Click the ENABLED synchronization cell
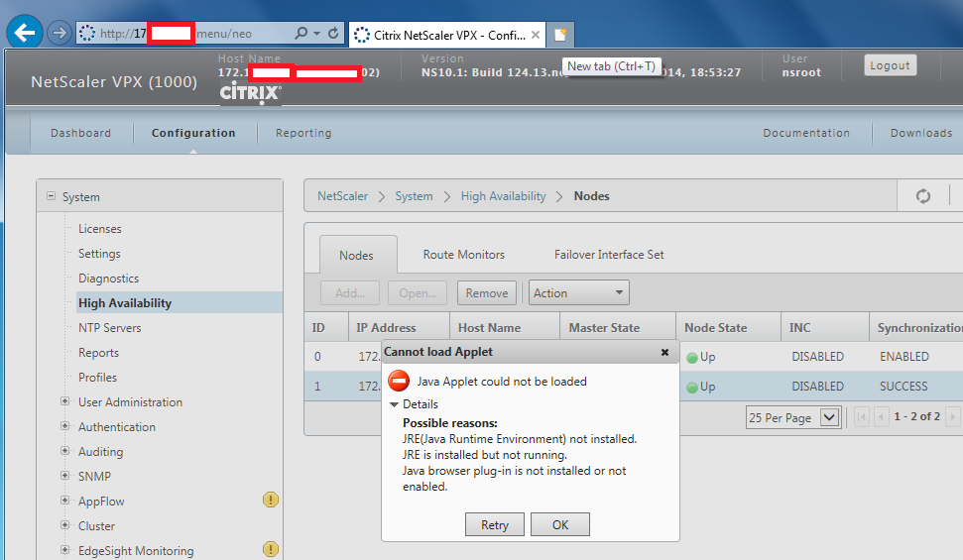The image size is (963, 560). point(904,356)
